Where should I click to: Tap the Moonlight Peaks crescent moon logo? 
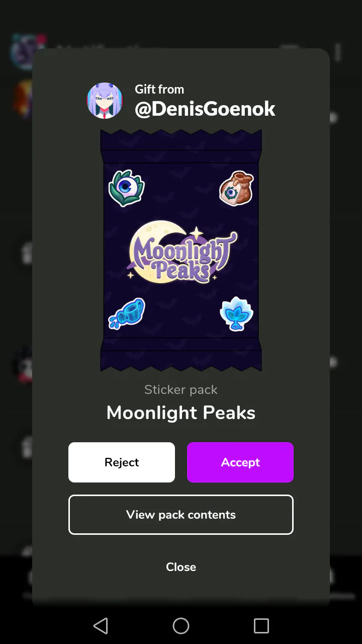click(182, 252)
